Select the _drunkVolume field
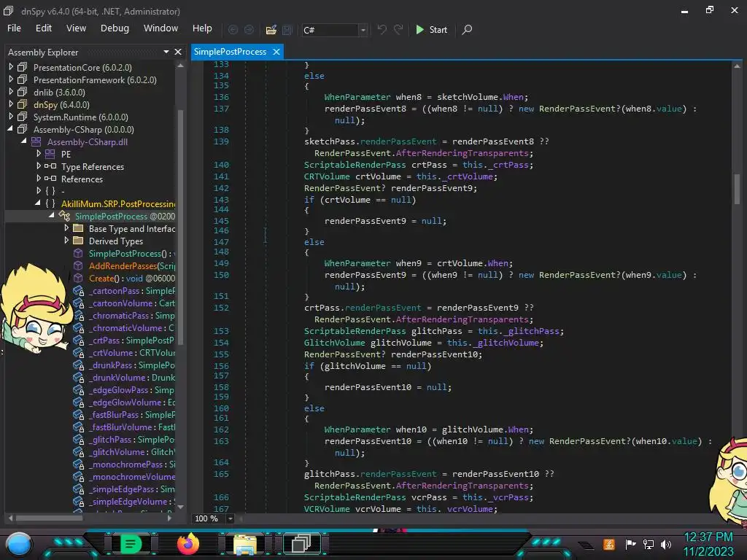 (131, 378)
